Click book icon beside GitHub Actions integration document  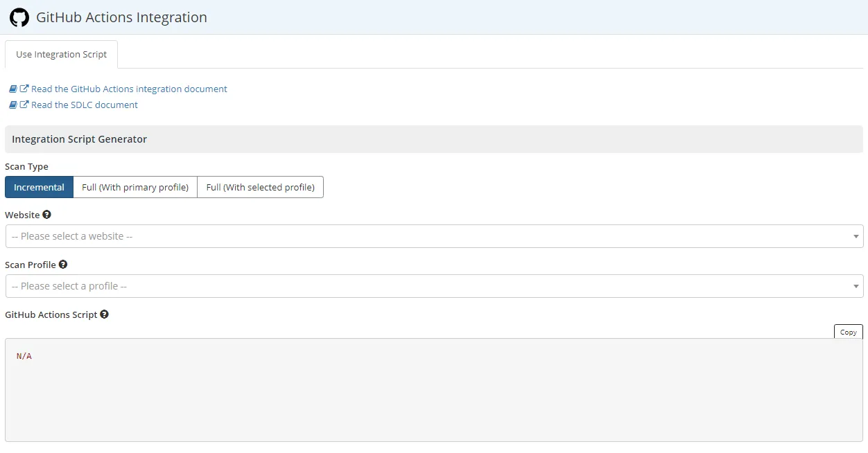(x=12, y=89)
